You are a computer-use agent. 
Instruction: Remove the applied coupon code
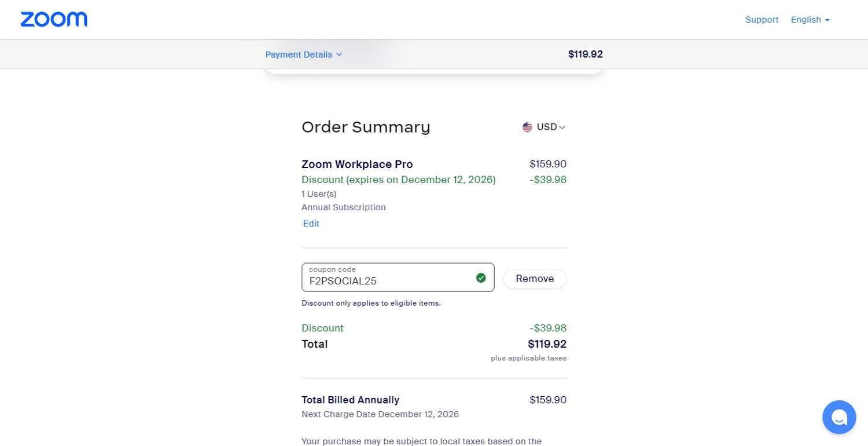coord(535,279)
